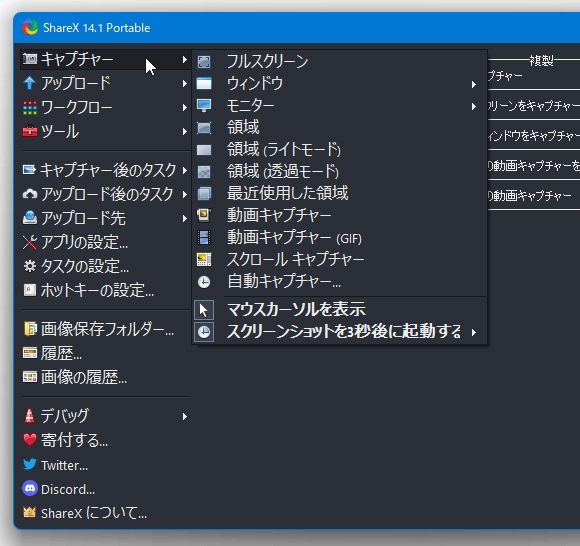
Task: Open 自動キャプチャー... menu entry
Action: (x=339, y=282)
